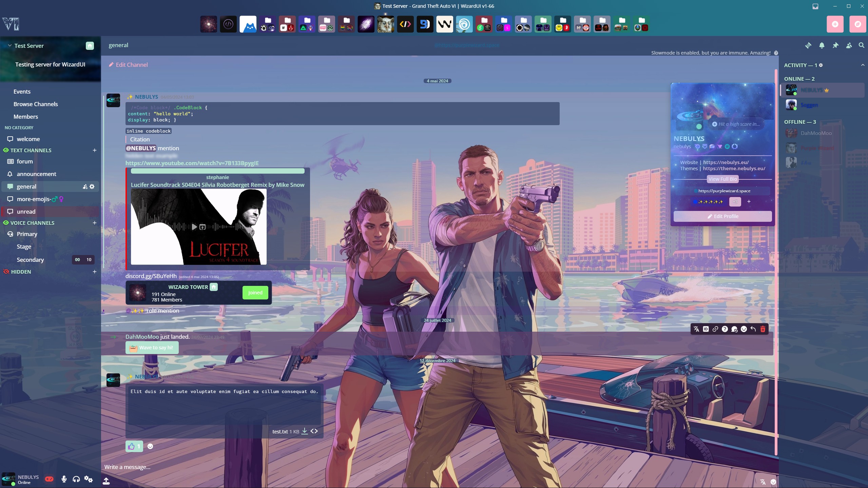Open user settings double-gear icon
Screen dimensions: 868x488
click(89, 479)
